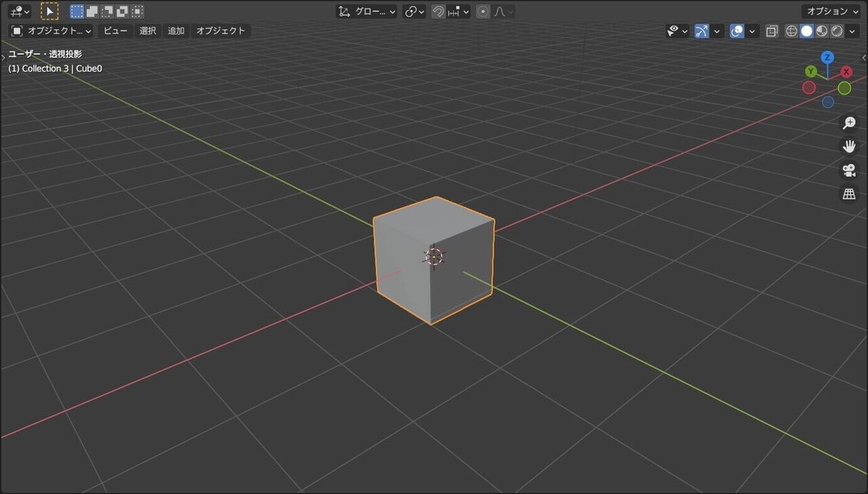
Task: Switch to Wireframe viewport shading
Action: pyautogui.click(x=791, y=31)
